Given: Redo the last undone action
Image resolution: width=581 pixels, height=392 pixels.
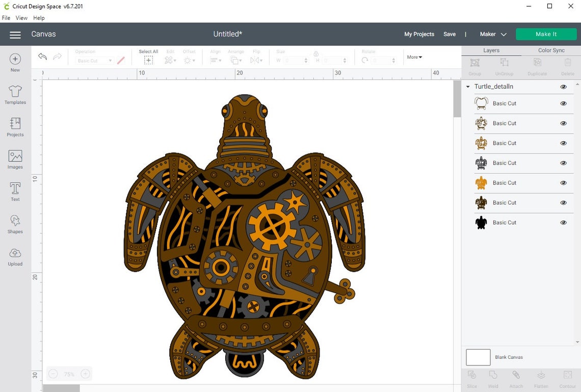Looking at the screenshot, I should 58,56.
